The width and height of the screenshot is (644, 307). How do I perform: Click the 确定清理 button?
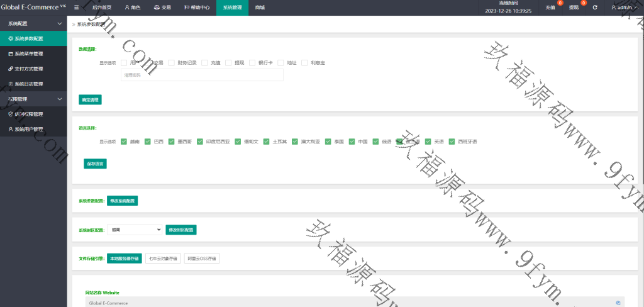pyautogui.click(x=90, y=99)
